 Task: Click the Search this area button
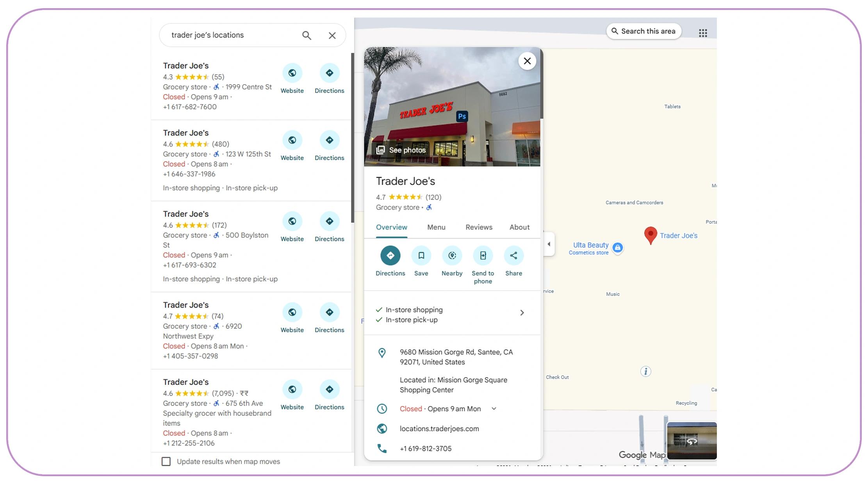pyautogui.click(x=643, y=31)
